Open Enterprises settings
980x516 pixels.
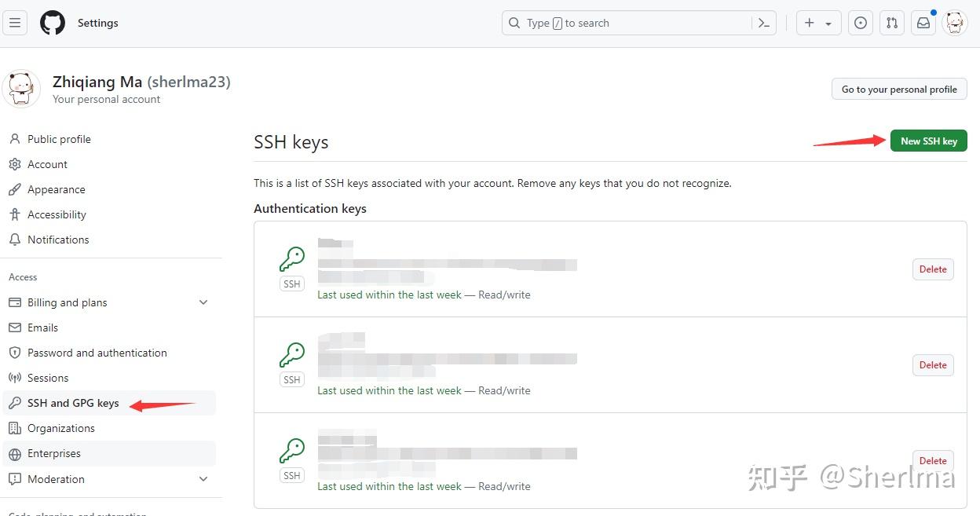(110, 453)
